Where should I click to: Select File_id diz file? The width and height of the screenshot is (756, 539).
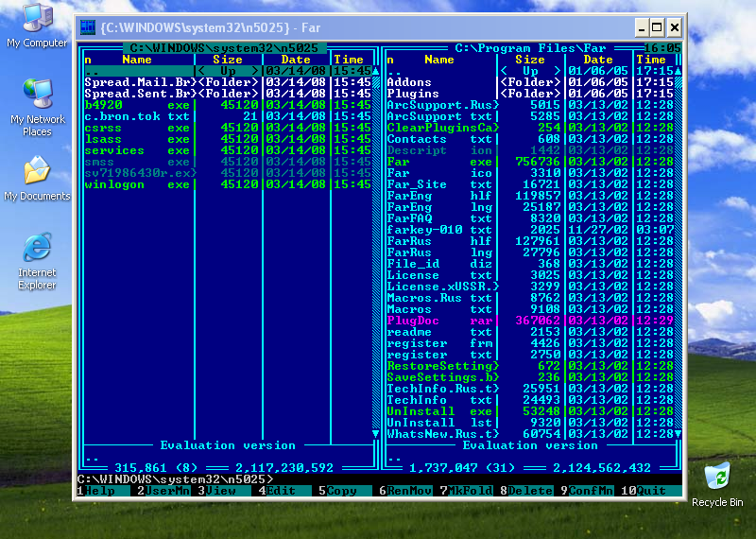point(530,264)
